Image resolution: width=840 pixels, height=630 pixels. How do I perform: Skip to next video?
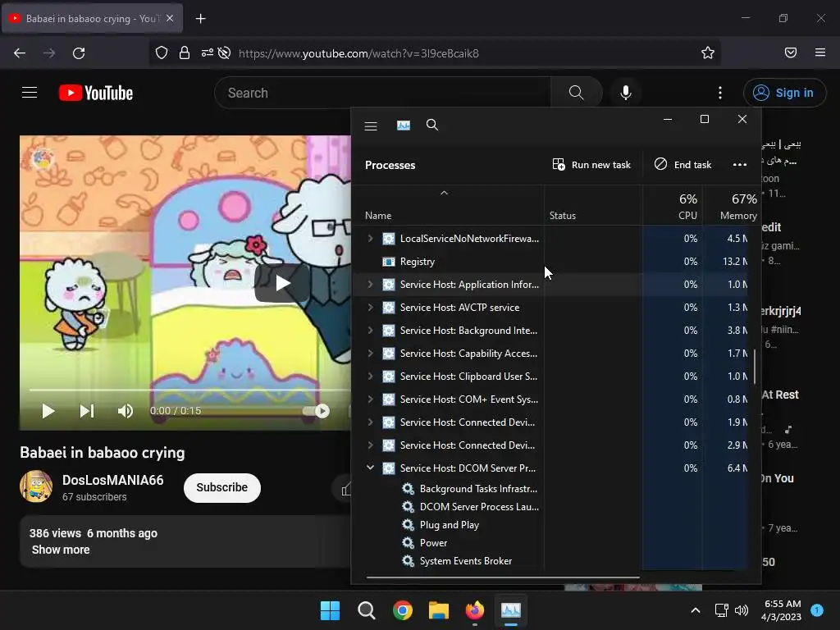click(x=87, y=411)
